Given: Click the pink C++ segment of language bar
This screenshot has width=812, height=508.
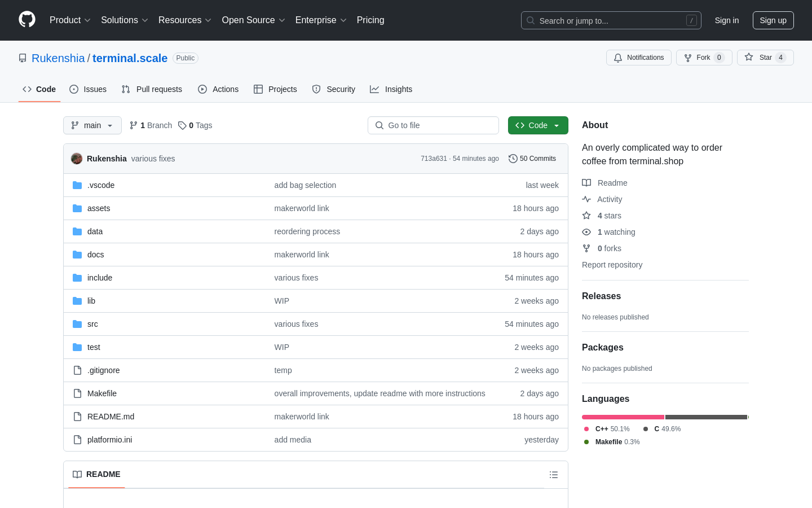Looking at the screenshot, I should coord(623,417).
